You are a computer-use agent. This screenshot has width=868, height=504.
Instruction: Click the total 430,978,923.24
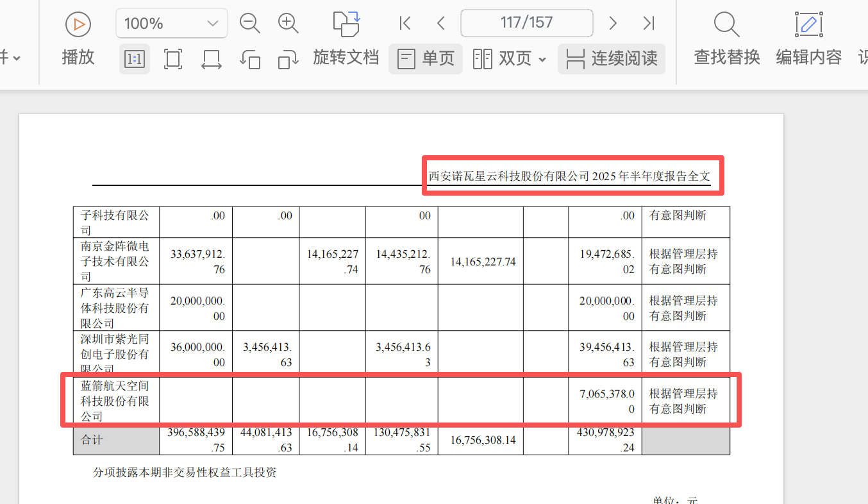605,440
